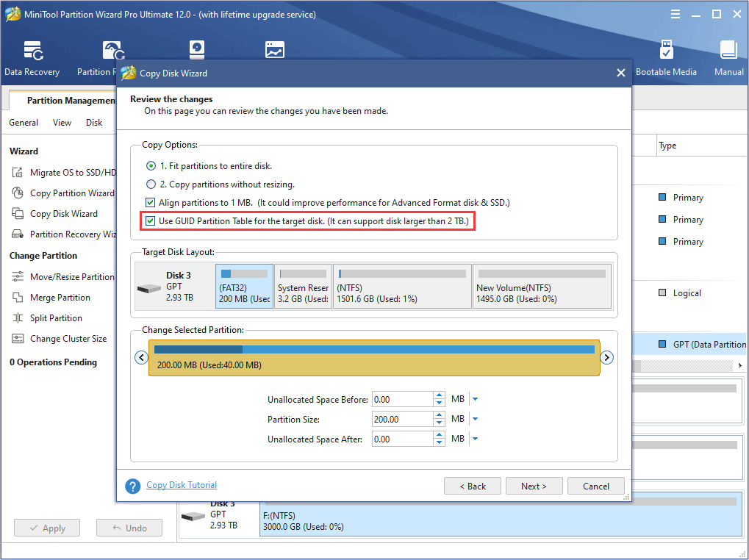The image size is (749, 560).
Task: Click the Move/Resize Partition icon
Action: tap(17, 276)
